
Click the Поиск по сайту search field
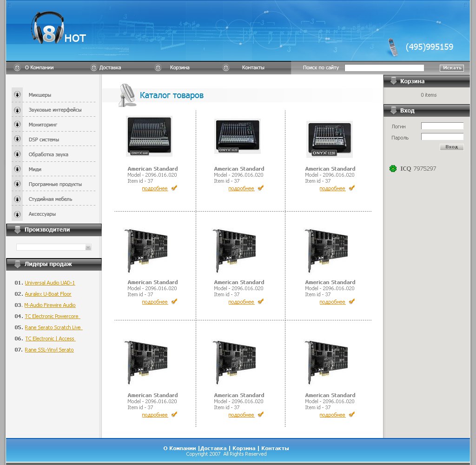click(384, 68)
